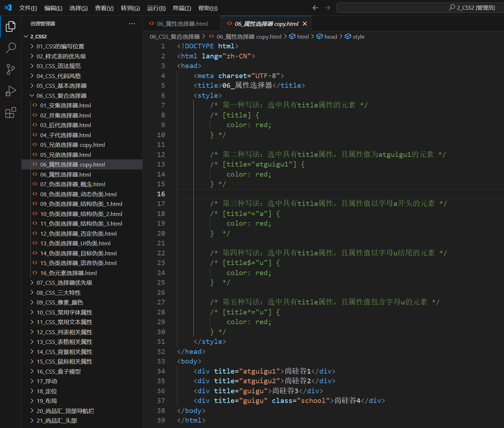Close the 06_属性选择器 copy.html tab

click(305, 24)
